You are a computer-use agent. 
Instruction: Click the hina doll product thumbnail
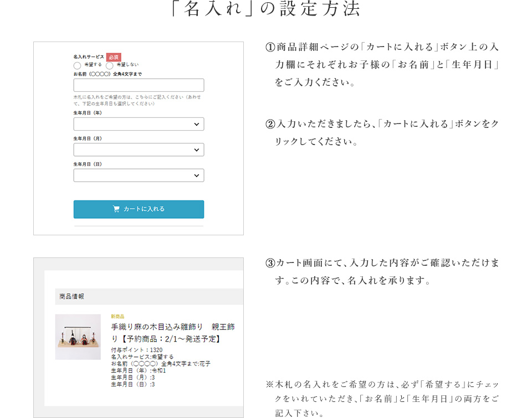coord(78,337)
